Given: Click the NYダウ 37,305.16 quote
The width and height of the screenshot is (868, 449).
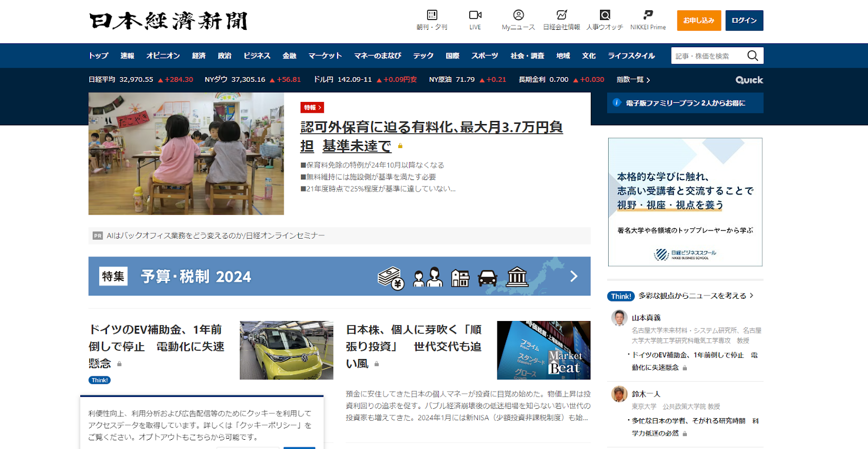Looking at the screenshot, I should coord(252,80).
